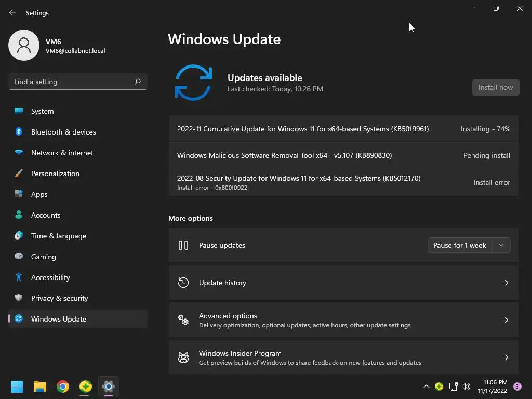The height and width of the screenshot is (399, 532).
Task: Click the Accessibility figure icon
Action: pos(19,277)
